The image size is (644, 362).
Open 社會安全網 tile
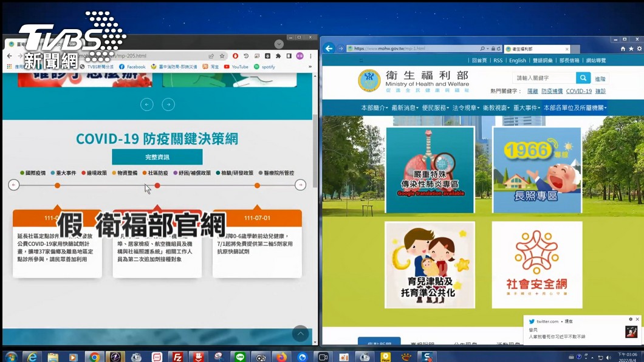click(537, 265)
